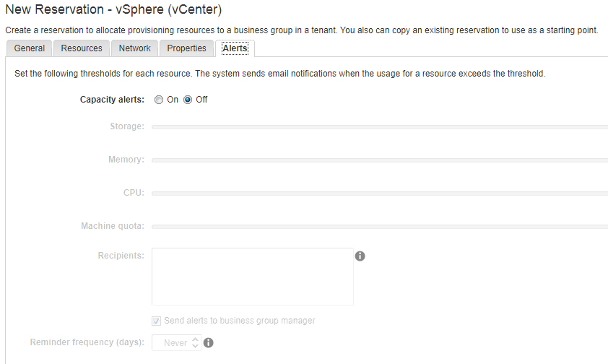This screenshot has height=364, width=608.
Task: Click the 'On' label text of Capacity alerts
Action: click(173, 100)
